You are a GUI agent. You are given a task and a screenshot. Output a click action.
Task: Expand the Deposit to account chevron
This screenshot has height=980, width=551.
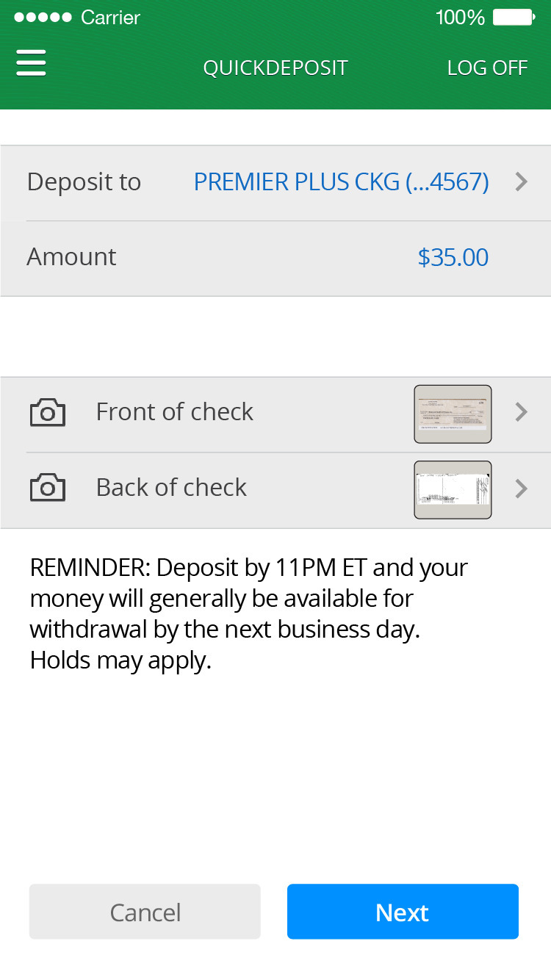(522, 182)
